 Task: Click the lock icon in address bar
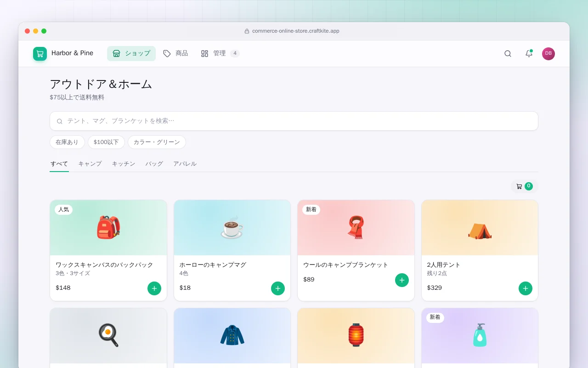tap(247, 31)
